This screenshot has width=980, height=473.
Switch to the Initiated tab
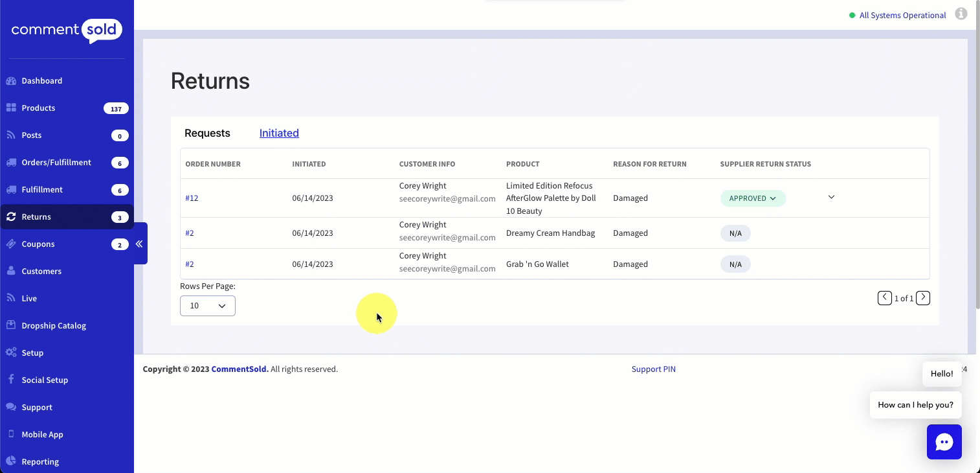[x=279, y=133]
